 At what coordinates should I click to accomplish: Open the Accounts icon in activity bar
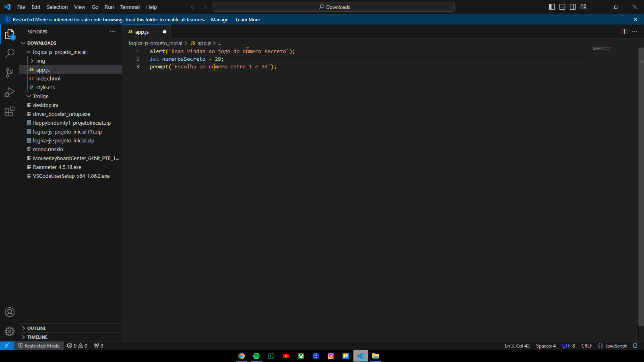(10, 312)
